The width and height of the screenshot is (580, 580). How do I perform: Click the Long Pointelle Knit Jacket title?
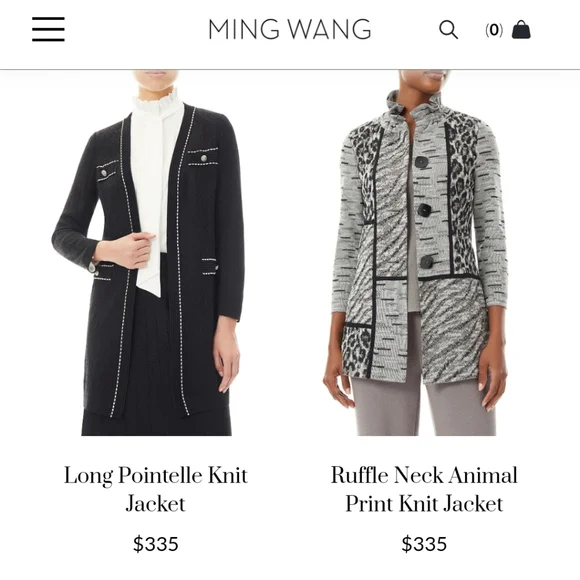pos(155,489)
